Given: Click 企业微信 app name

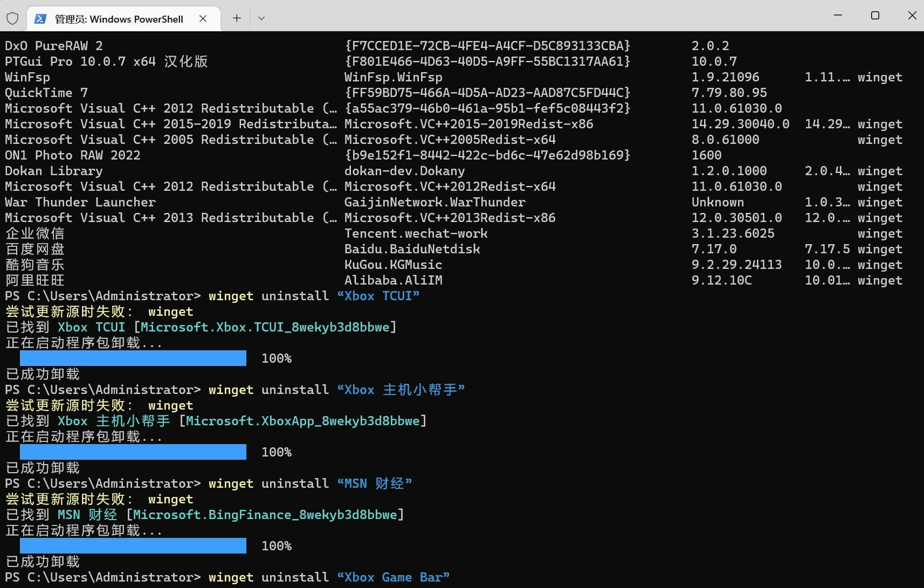Looking at the screenshot, I should click(35, 233).
